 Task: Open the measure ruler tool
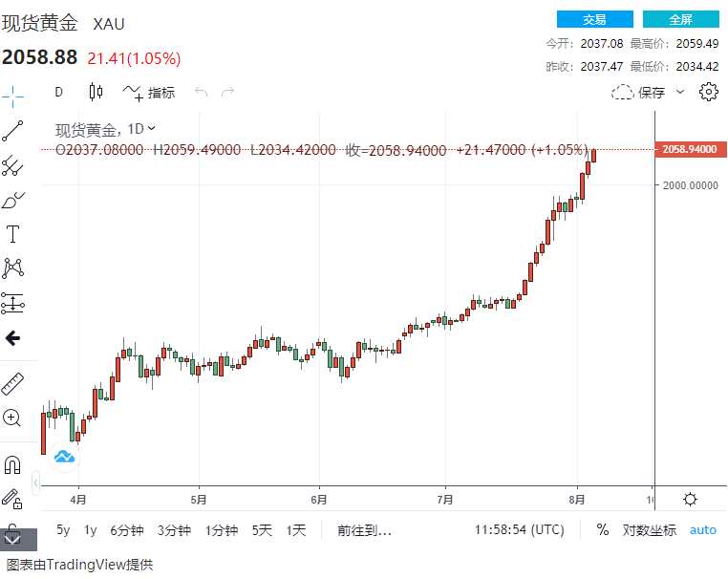pos(13,384)
